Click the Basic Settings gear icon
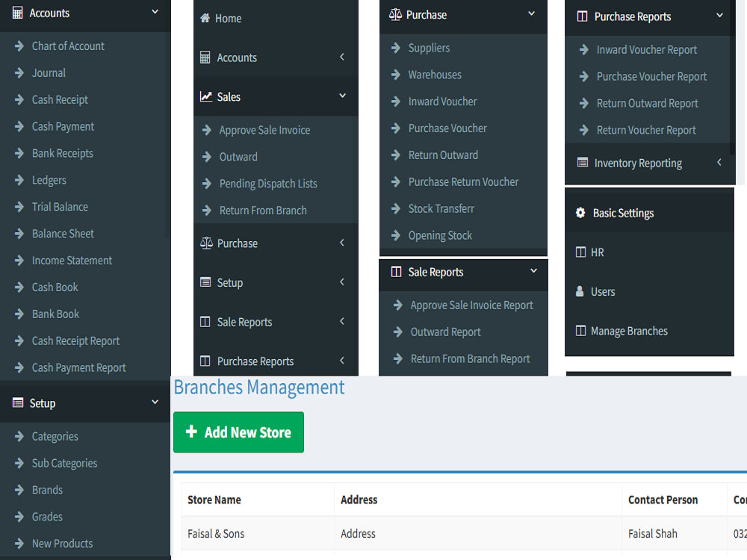 click(x=580, y=213)
